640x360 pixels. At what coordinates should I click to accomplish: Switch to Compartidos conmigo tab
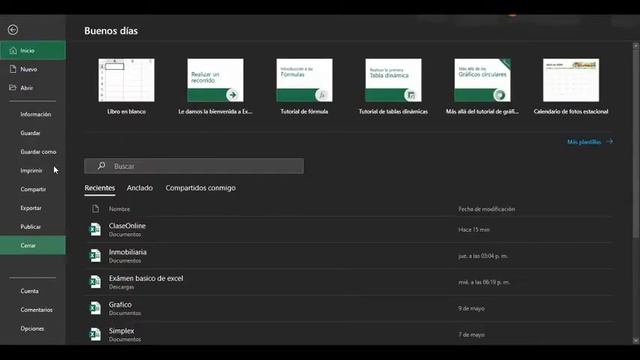tap(200, 188)
